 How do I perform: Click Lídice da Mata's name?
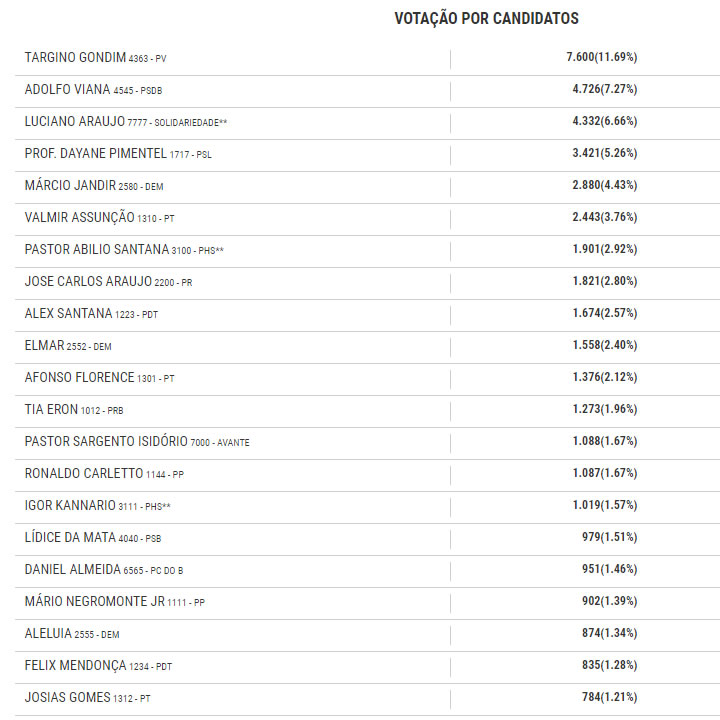point(70,537)
